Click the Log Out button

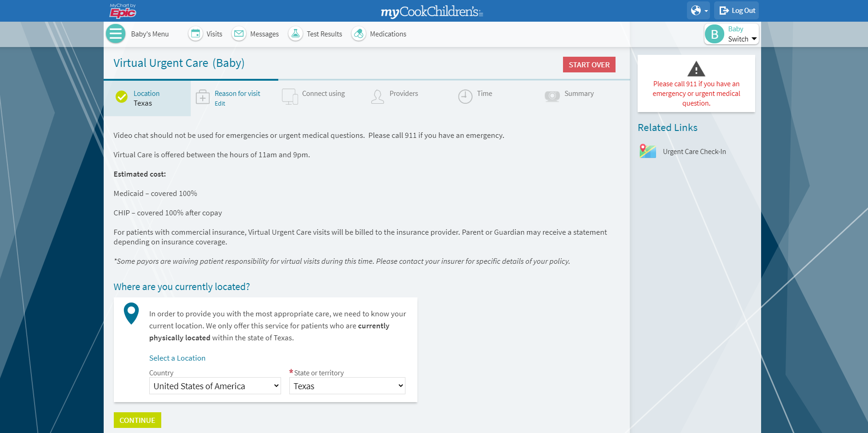(737, 11)
